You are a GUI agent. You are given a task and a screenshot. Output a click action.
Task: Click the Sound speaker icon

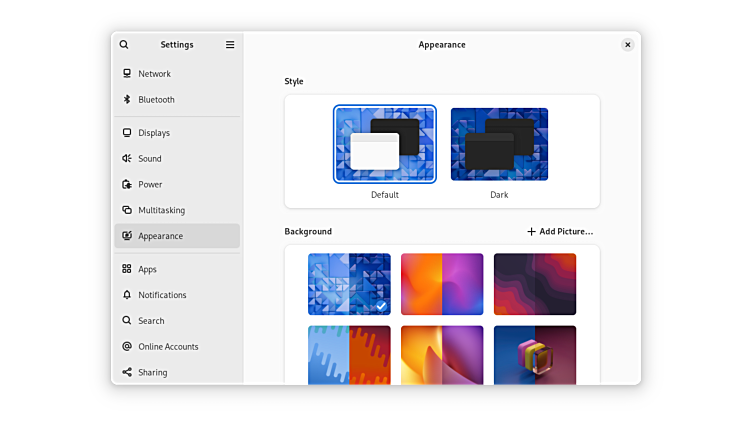click(x=127, y=159)
